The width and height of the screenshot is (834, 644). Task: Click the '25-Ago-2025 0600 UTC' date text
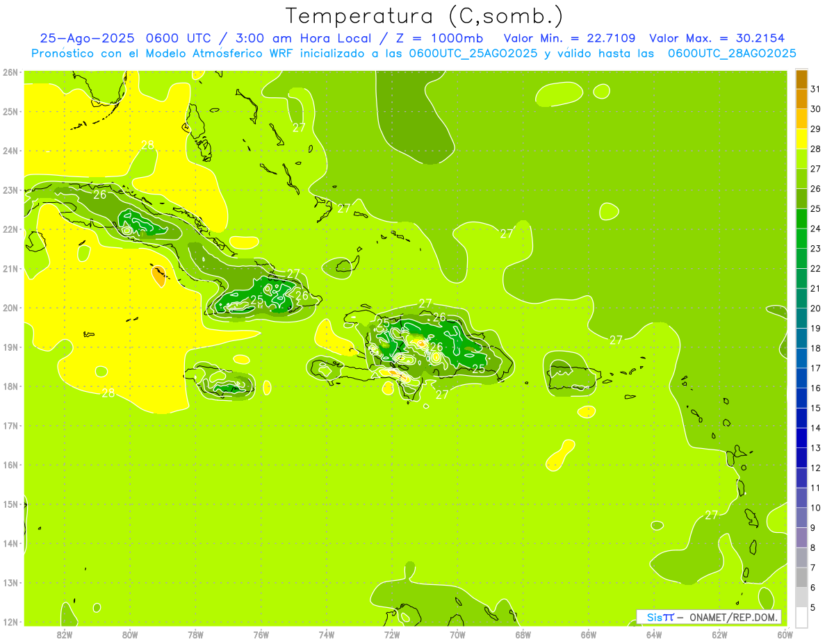[x=124, y=38]
